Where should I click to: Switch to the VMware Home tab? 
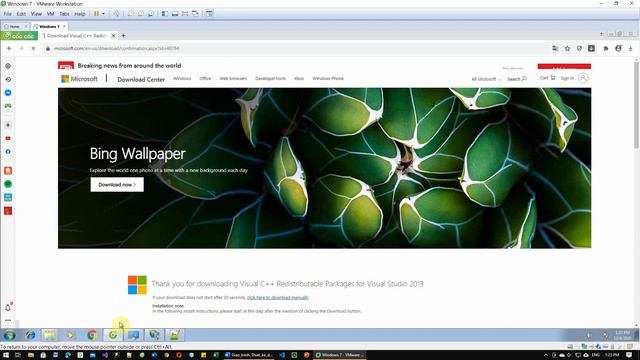[x=14, y=27]
